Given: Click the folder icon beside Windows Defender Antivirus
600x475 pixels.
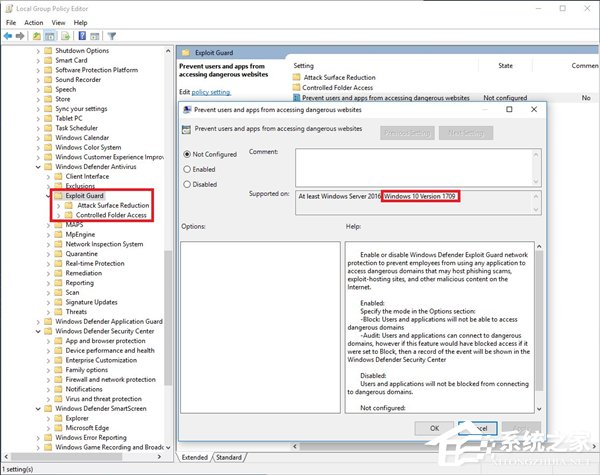Looking at the screenshot, I should (48, 166).
